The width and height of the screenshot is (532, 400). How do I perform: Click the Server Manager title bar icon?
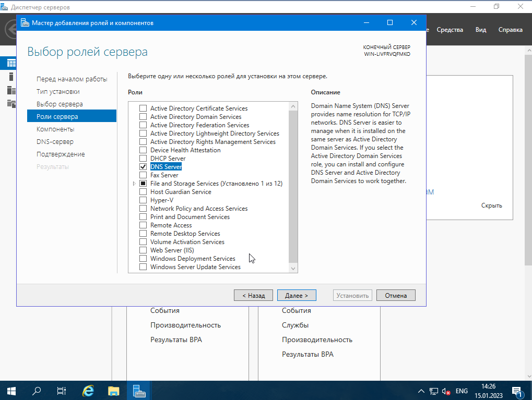pos(4,7)
